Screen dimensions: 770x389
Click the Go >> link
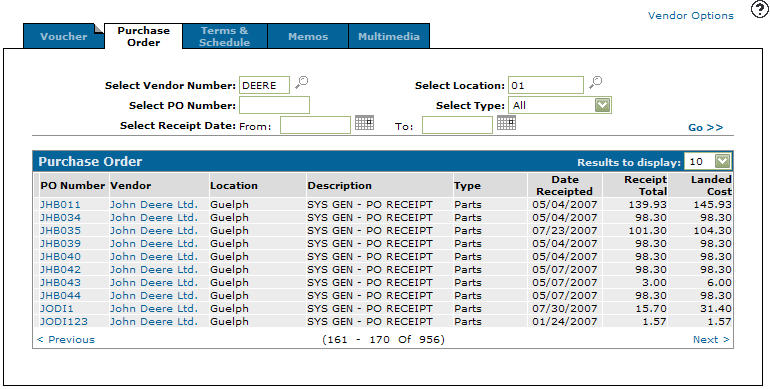pos(706,127)
